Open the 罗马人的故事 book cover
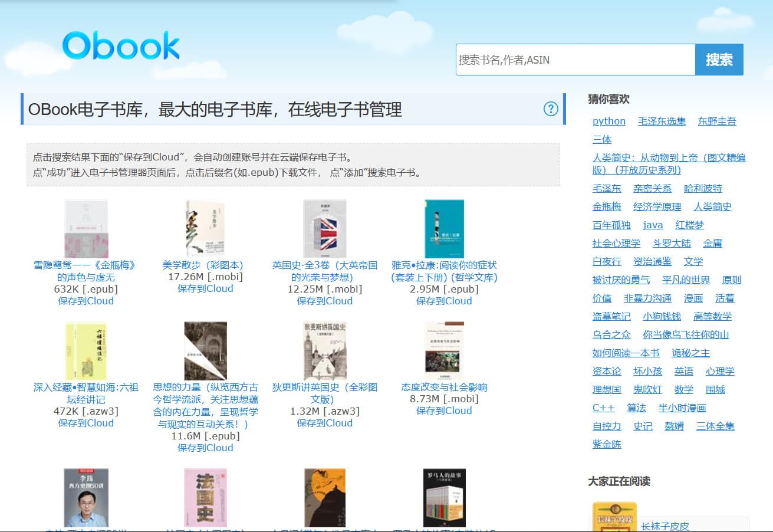Viewport: 773px width, 532px height. pos(444,498)
